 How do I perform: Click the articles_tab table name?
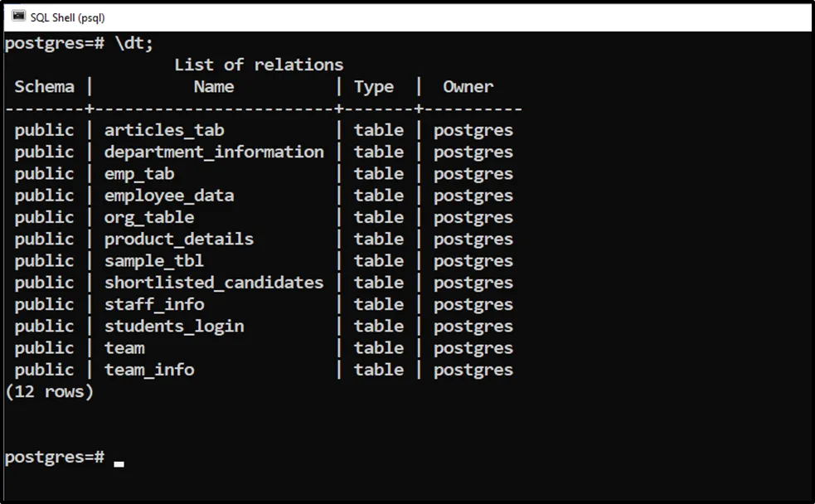[164, 130]
